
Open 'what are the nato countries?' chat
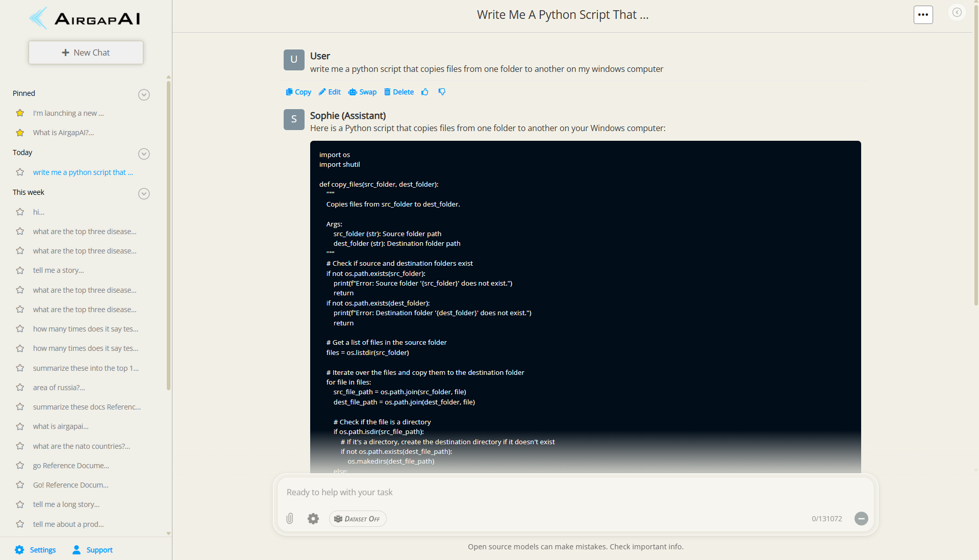(82, 446)
